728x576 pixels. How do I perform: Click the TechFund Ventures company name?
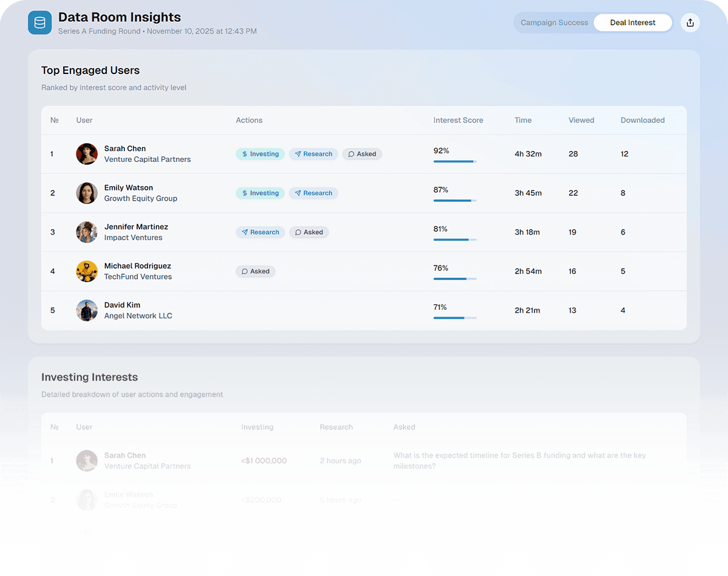coord(138,276)
